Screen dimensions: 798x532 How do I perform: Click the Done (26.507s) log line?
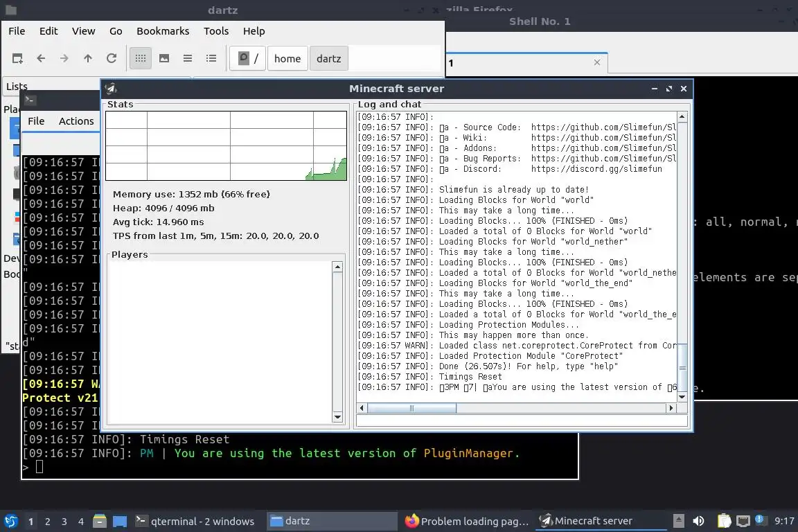point(488,366)
